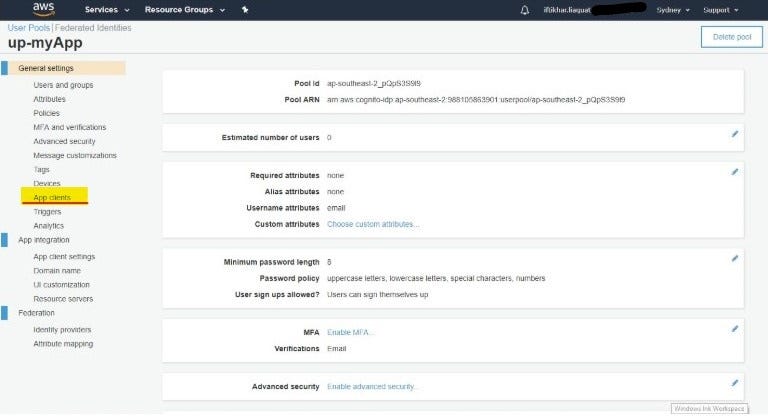This screenshot has height=416, width=768.
Task: Edit the MFA and verifications section
Action: pos(735,329)
